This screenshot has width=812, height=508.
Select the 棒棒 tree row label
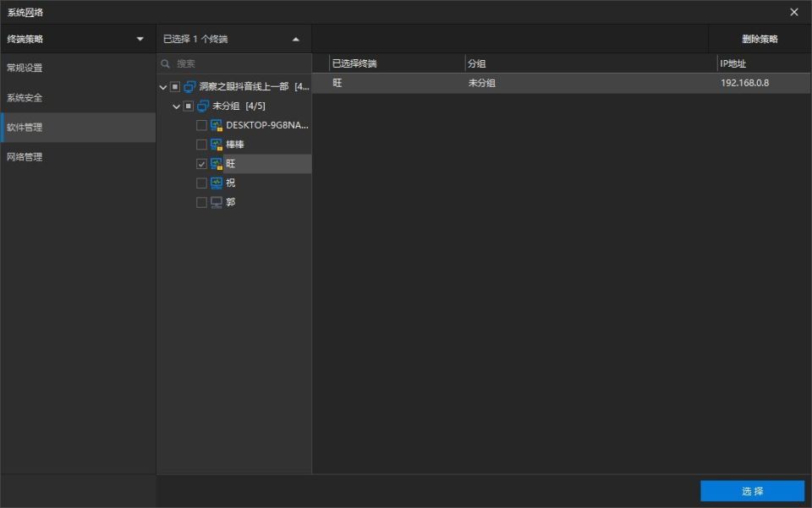pos(235,145)
